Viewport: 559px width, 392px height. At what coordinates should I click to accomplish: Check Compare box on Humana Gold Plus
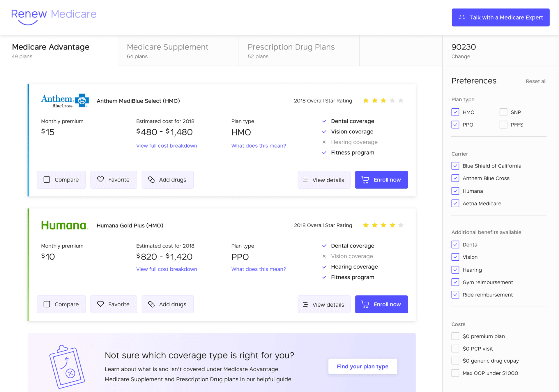coord(47,304)
